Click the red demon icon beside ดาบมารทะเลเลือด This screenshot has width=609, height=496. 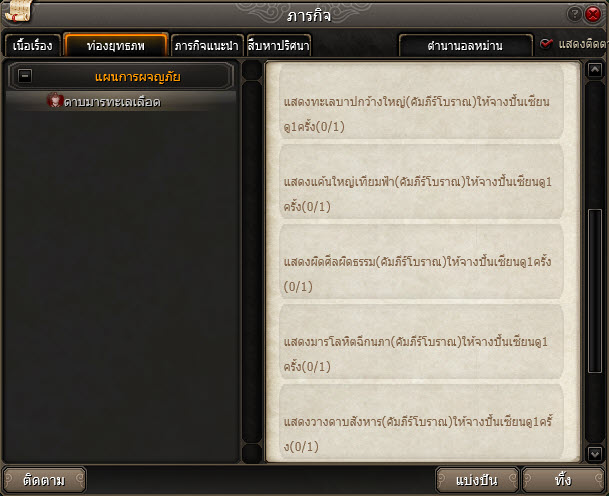[55, 101]
